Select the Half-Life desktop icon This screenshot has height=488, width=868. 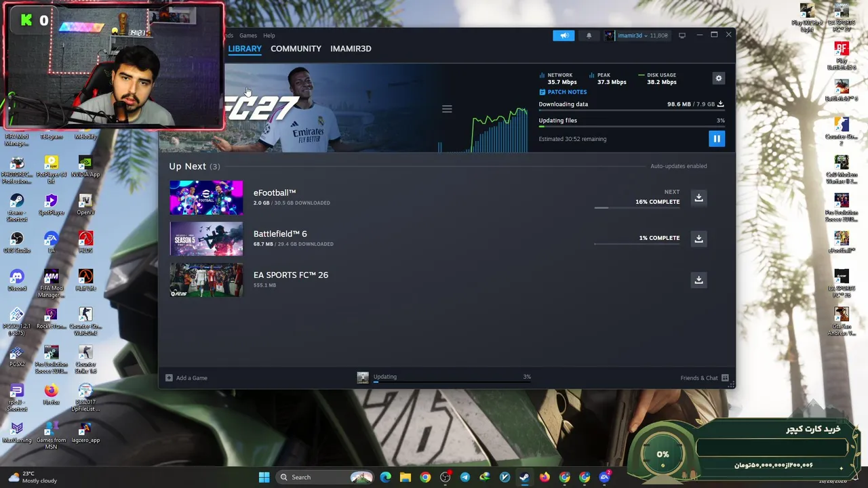(x=85, y=280)
